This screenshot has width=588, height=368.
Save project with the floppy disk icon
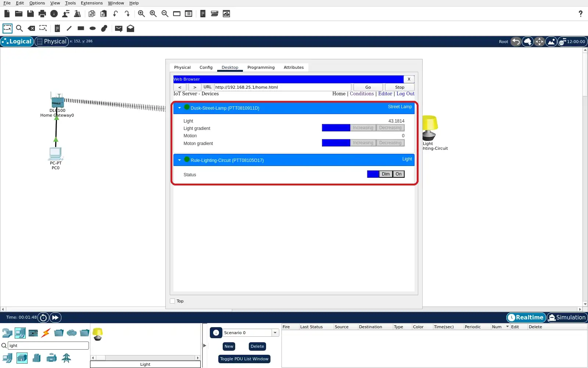(x=31, y=14)
